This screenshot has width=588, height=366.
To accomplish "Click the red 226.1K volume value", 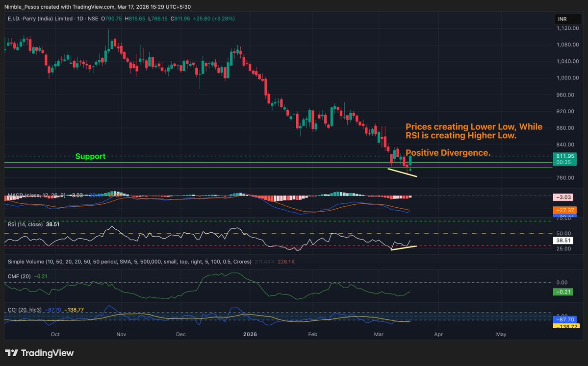I will [x=286, y=262].
